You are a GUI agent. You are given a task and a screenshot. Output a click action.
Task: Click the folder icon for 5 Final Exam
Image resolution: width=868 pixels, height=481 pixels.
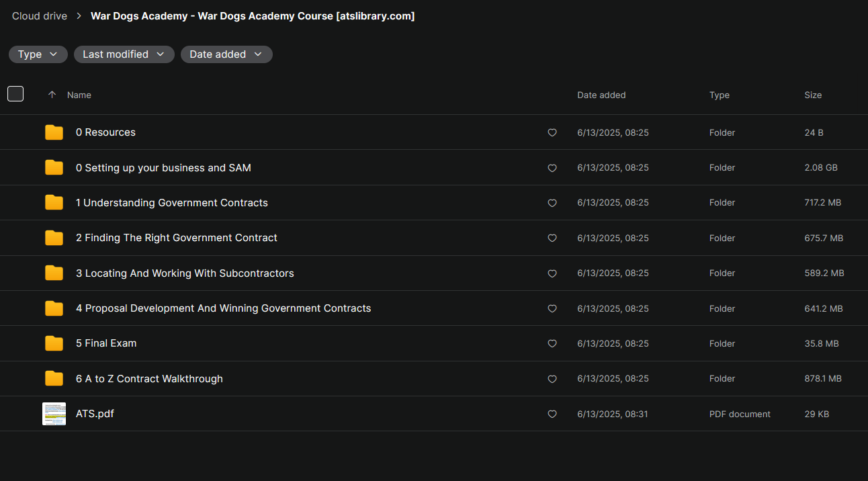pos(54,343)
